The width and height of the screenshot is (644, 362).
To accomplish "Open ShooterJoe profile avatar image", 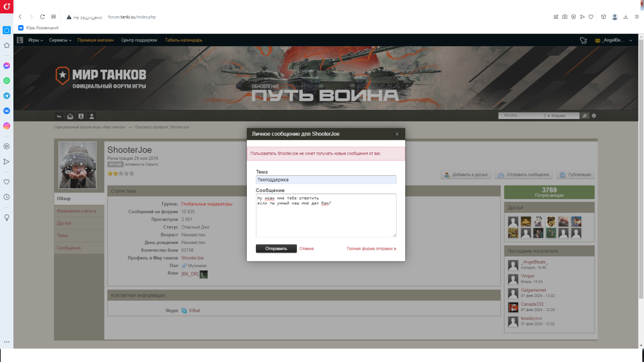I will [77, 165].
